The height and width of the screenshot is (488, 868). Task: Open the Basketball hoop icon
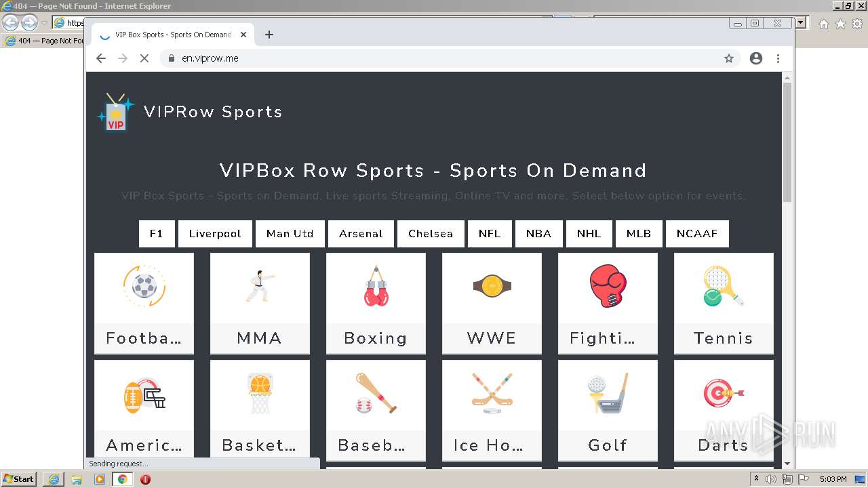click(260, 393)
